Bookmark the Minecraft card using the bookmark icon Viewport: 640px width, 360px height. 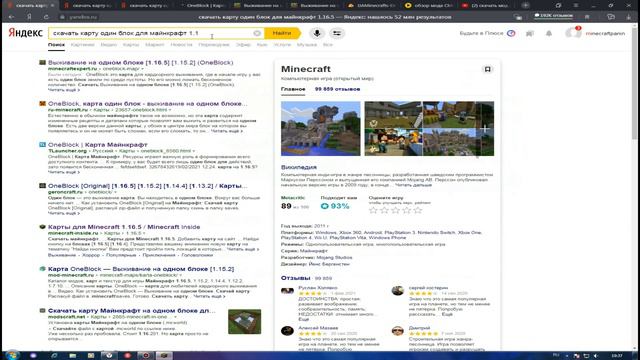487,69
